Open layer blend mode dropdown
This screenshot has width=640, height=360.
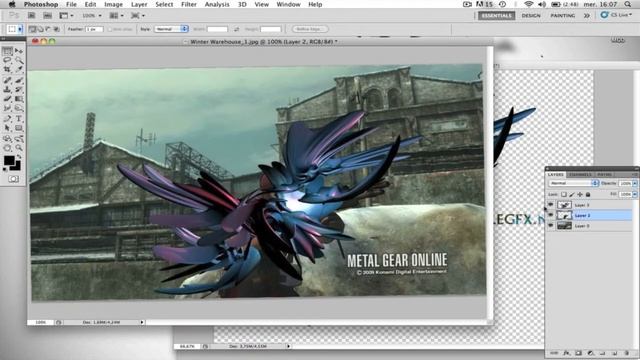[x=574, y=183]
